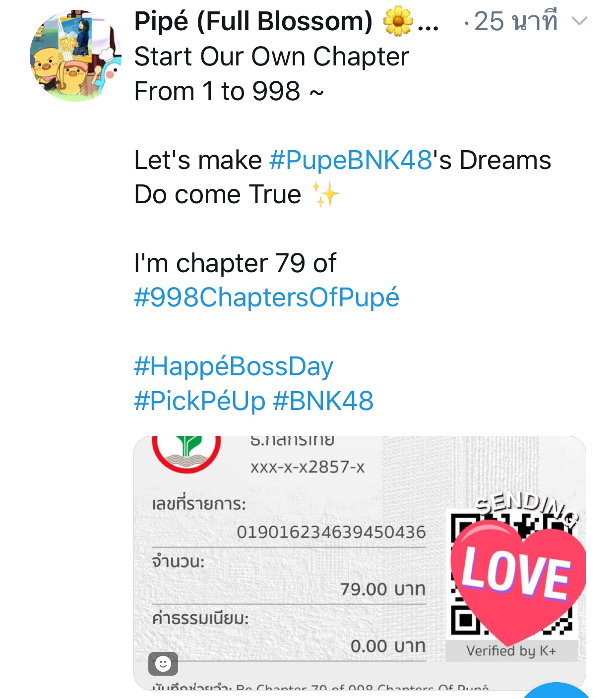Open the attached bank slip image
The width and height of the screenshot is (616, 698).
click(360, 563)
